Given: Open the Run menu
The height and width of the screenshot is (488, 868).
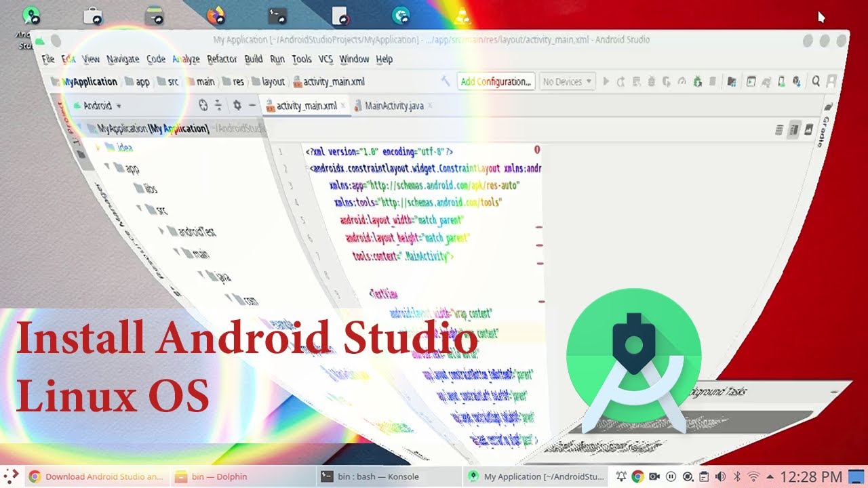Looking at the screenshot, I should point(277,59).
